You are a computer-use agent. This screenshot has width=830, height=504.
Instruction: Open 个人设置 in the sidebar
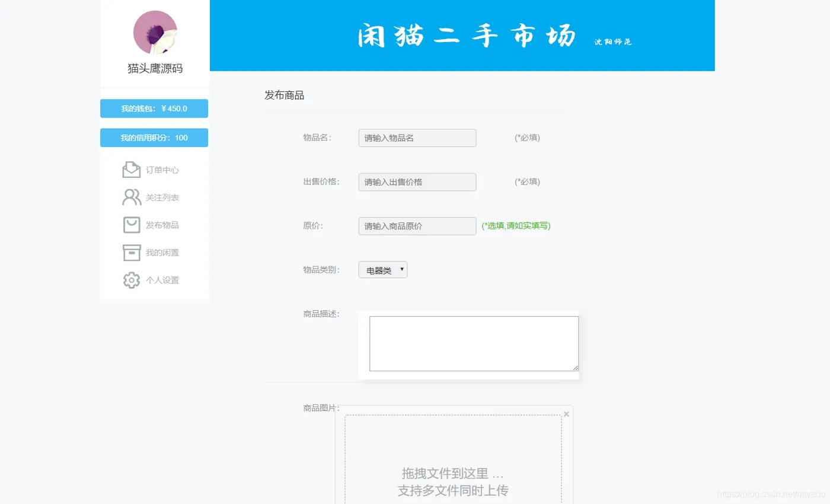[x=162, y=280]
